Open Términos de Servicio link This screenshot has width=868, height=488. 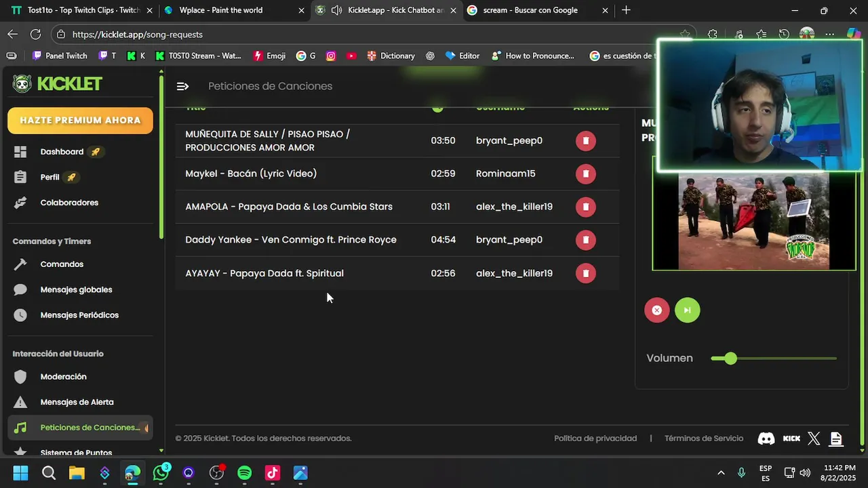[x=704, y=439]
